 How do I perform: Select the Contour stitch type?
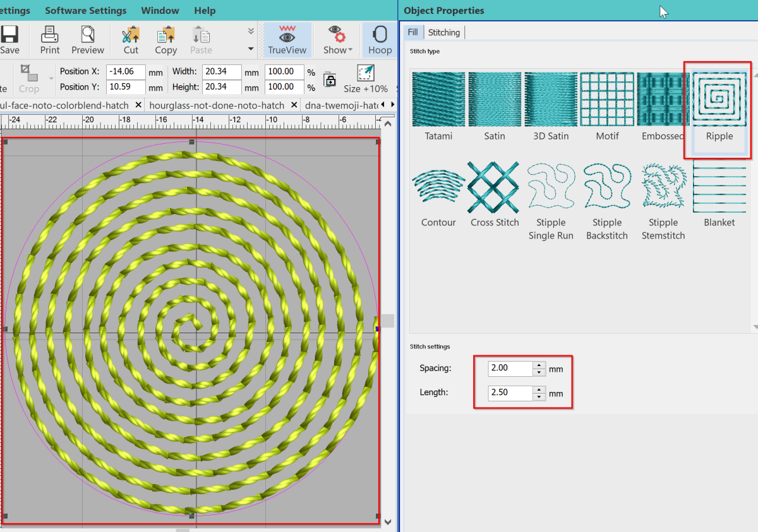(x=438, y=187)
